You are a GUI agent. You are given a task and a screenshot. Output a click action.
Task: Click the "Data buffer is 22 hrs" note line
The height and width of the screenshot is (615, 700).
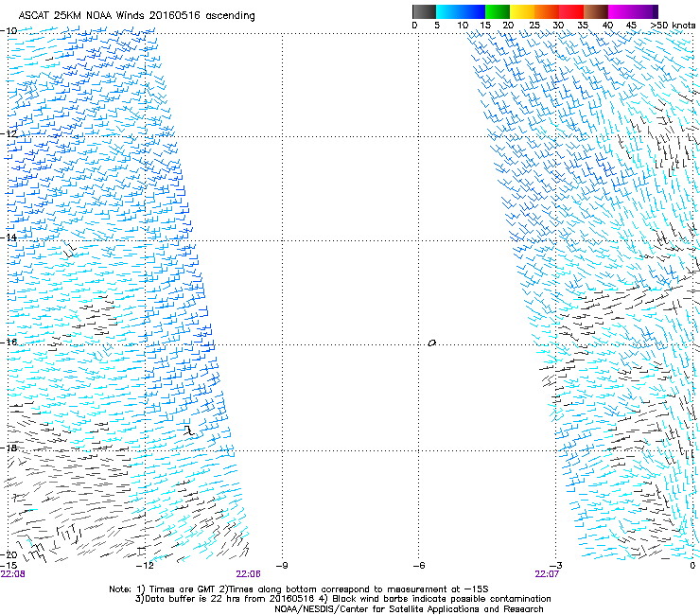click(342, 599)
